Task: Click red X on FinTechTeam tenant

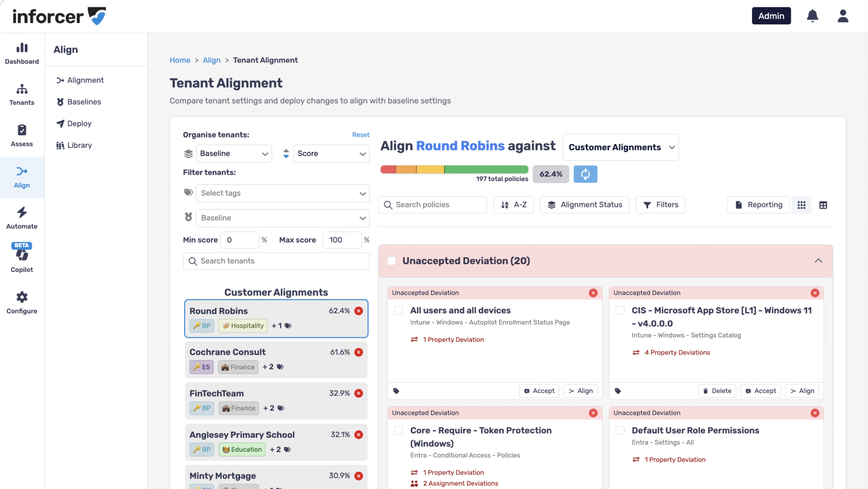Action: tap(358, 393)
